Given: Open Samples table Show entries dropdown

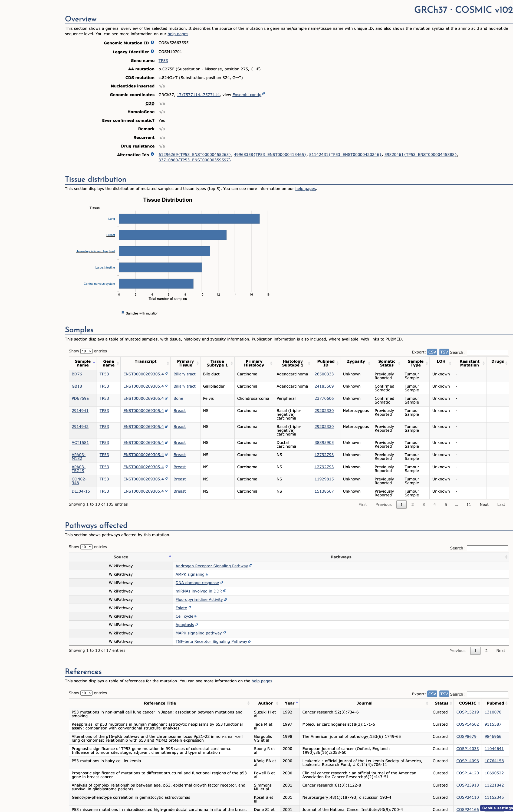Looking at the screenshot, I should tap(86, 351).
